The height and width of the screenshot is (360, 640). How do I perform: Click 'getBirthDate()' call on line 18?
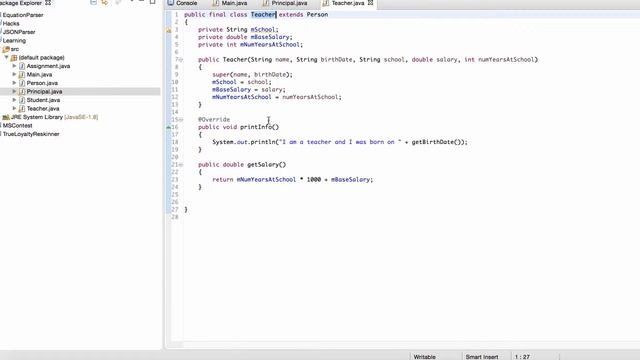[x=437, y=142]
